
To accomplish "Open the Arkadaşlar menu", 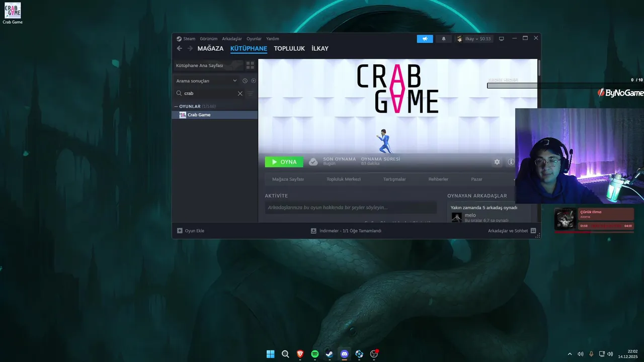I will [232, 39].
